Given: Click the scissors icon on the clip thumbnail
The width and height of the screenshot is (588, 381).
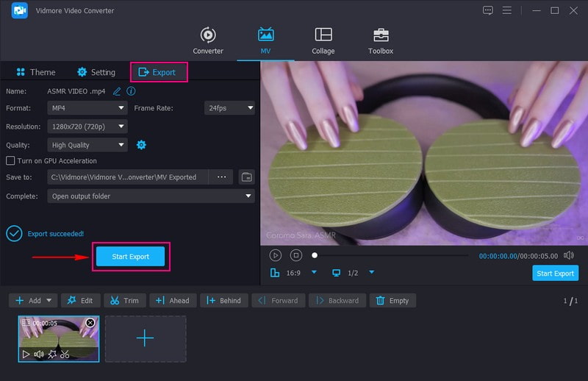Looking at the screenshot, I should (65, 354).
